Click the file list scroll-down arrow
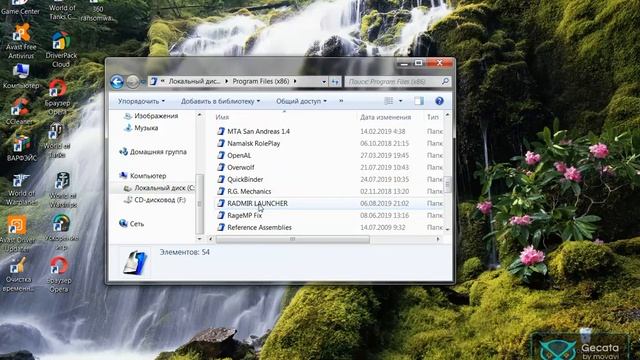Viewport: 640px width, 360px height. [x=447, y=229]
